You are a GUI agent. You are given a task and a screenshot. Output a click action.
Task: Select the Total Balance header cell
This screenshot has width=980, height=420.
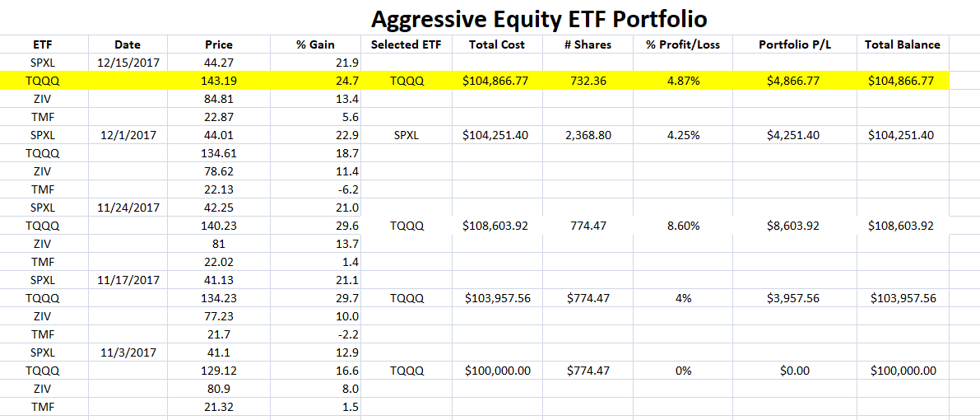902,44
